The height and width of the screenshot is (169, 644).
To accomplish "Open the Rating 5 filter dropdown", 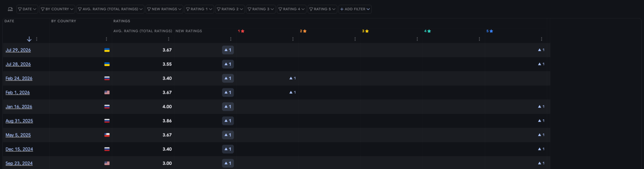I will click(322, 9).
